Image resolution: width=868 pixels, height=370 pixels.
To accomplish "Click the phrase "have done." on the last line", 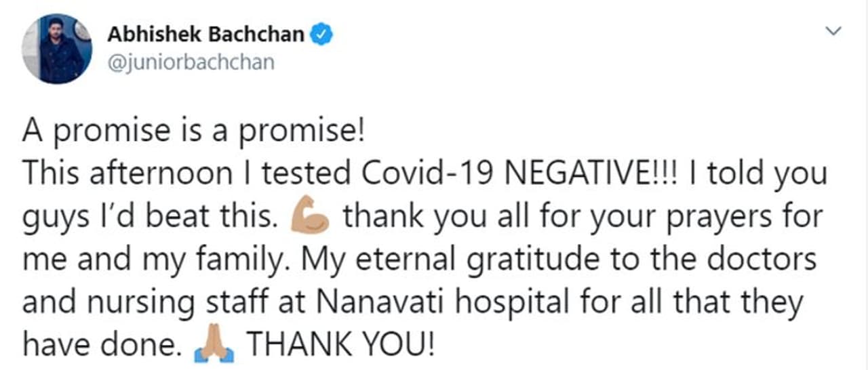I will tap(102, 346).
